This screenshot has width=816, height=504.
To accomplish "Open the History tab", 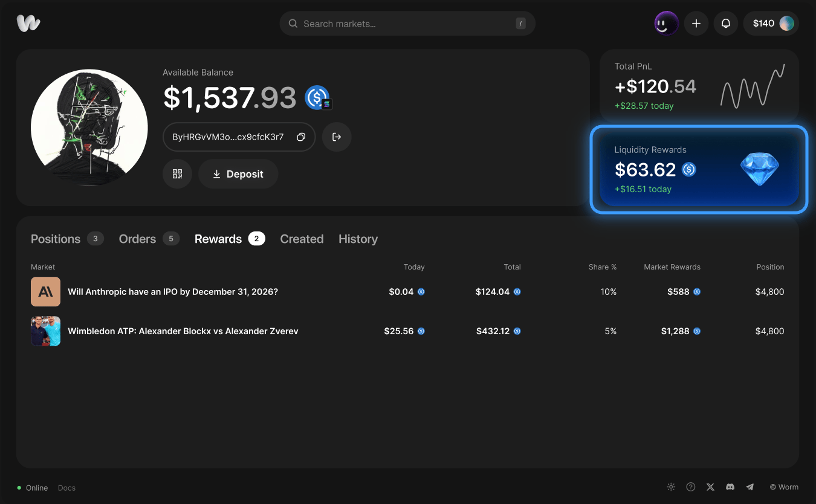I will pos(358,239).
